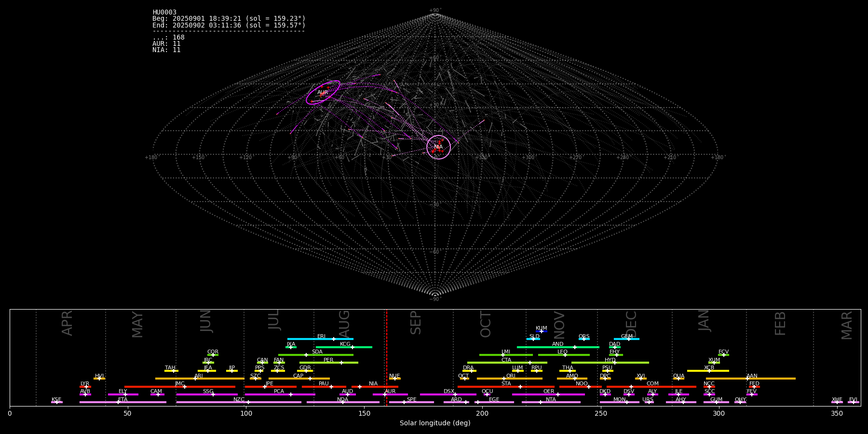Viewport: 868px width, 434px height.
Task: Click the NUE shower bar
Action: click(394, 379)
